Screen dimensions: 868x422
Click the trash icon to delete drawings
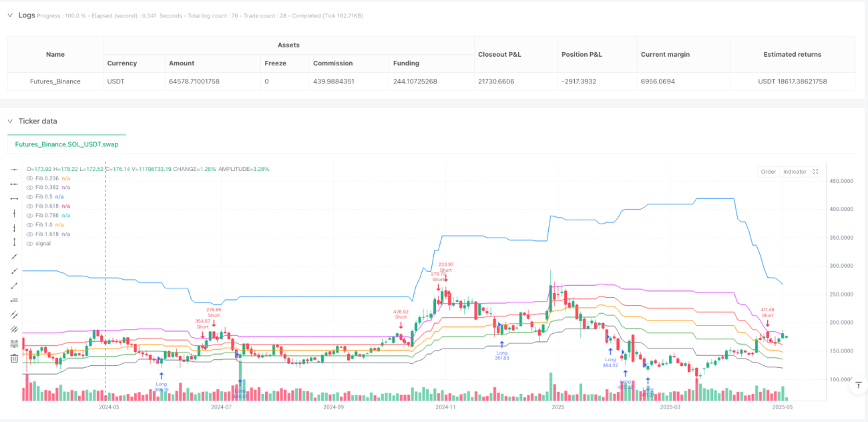tap(14, 359)
